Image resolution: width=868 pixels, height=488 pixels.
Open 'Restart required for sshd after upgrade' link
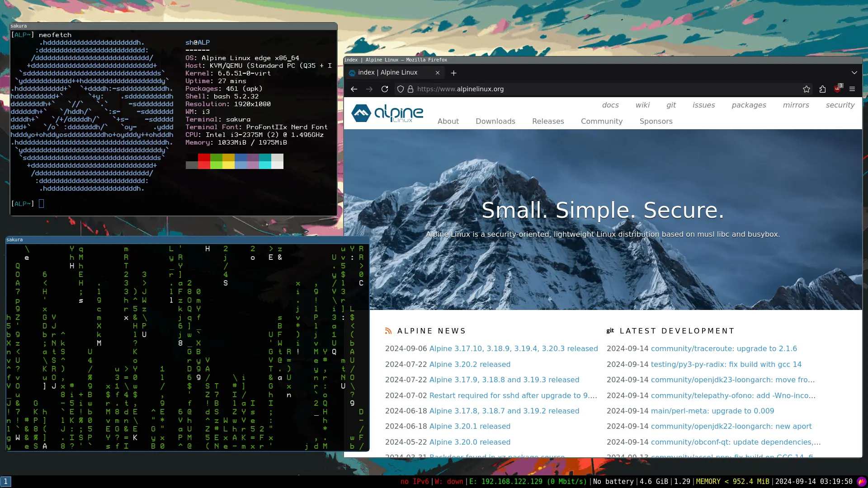pos(513,396)
